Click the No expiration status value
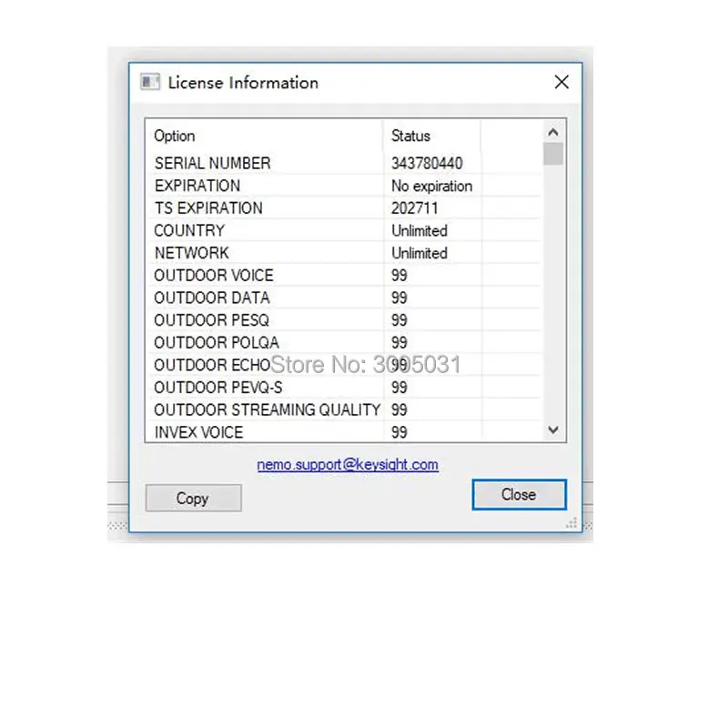The height and width of the screenshot is (728, 728). pyautogui.click(x=431, y=186)
